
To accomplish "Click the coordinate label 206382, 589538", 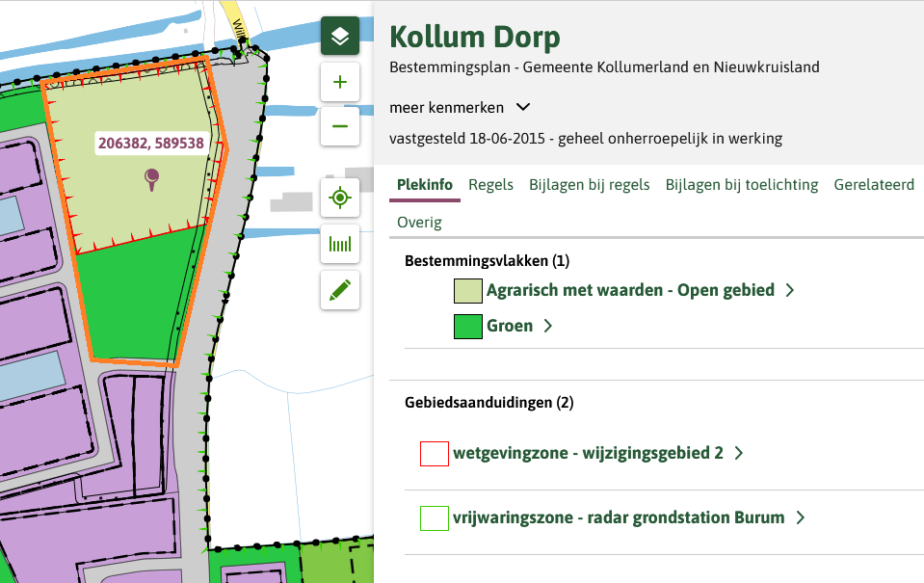I will (x=151, y=144).
